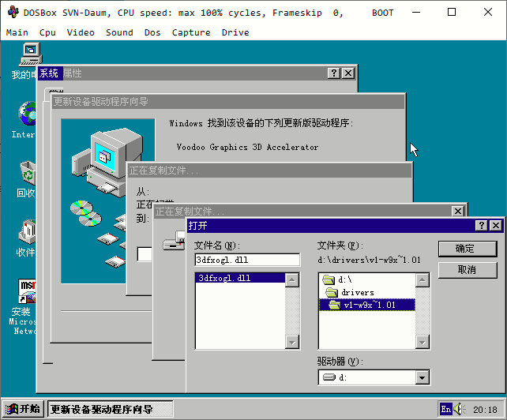Viewport: 507px width, 420px height.
Task: Click the 确定 (OK) button
Action: pos(468,249)
